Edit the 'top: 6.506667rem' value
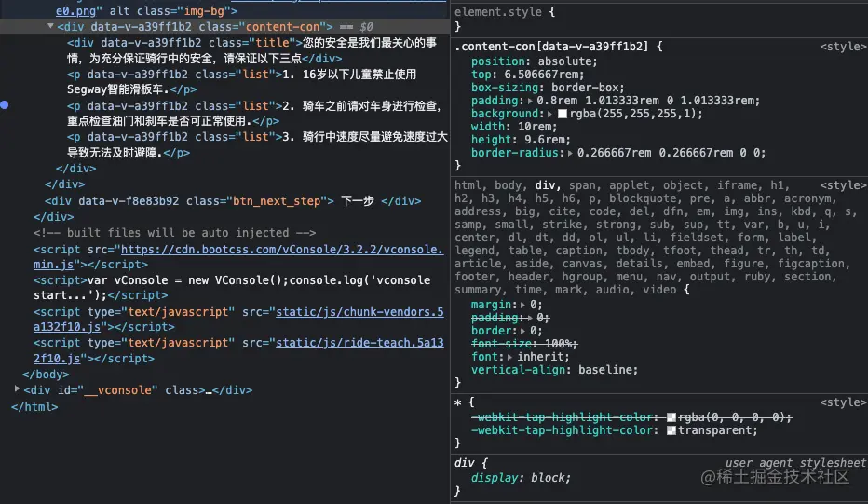This screenshot has width=868, height=504. click(540, 75)
